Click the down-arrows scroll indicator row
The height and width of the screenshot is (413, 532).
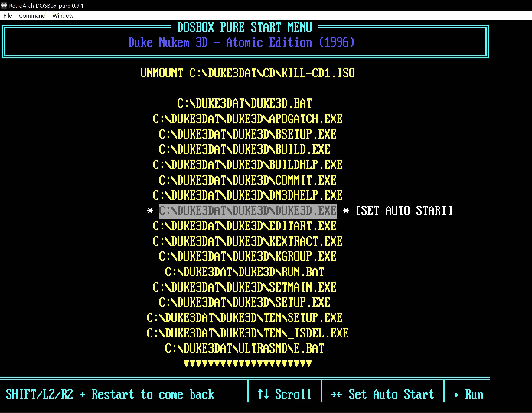coord(247,364)
